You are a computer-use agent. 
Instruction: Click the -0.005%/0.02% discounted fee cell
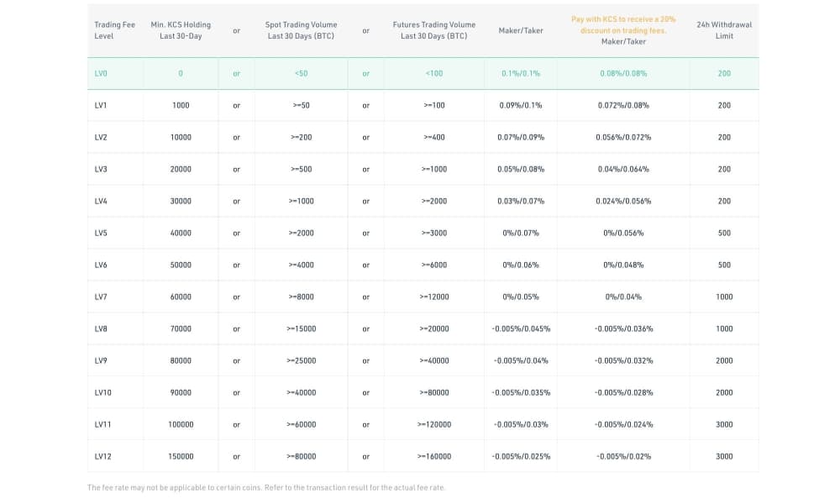point(623,456)
